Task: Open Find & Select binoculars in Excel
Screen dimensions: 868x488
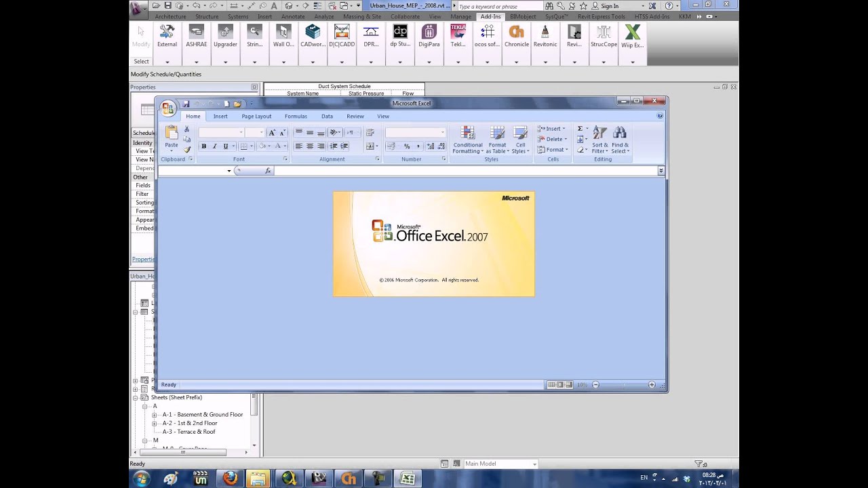Action: point(620,140)
